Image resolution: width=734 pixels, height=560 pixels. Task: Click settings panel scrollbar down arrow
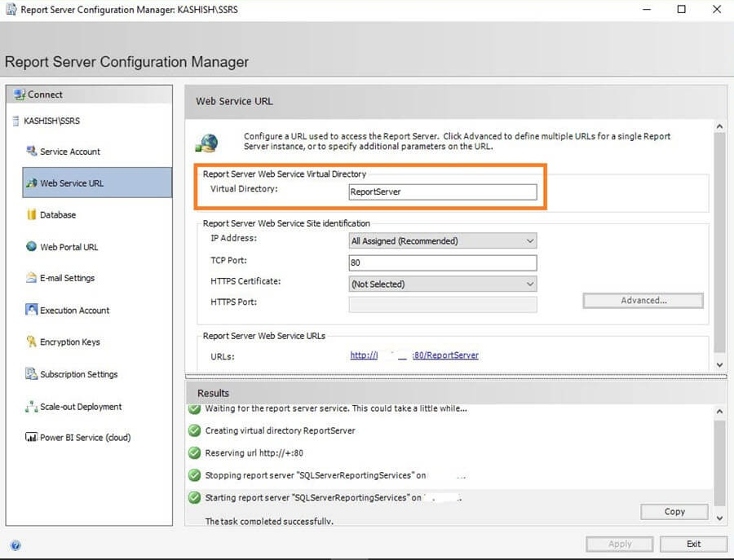coord(719,365)
